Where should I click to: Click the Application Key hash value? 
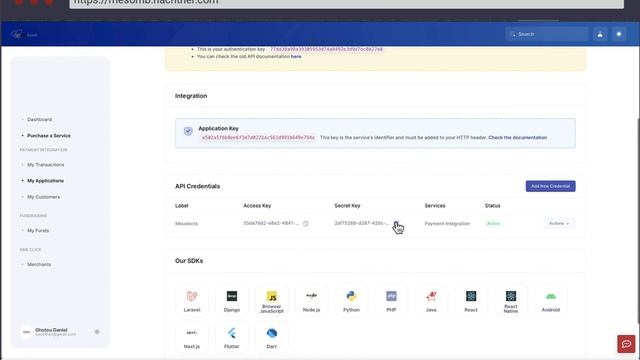coord(258,138)
